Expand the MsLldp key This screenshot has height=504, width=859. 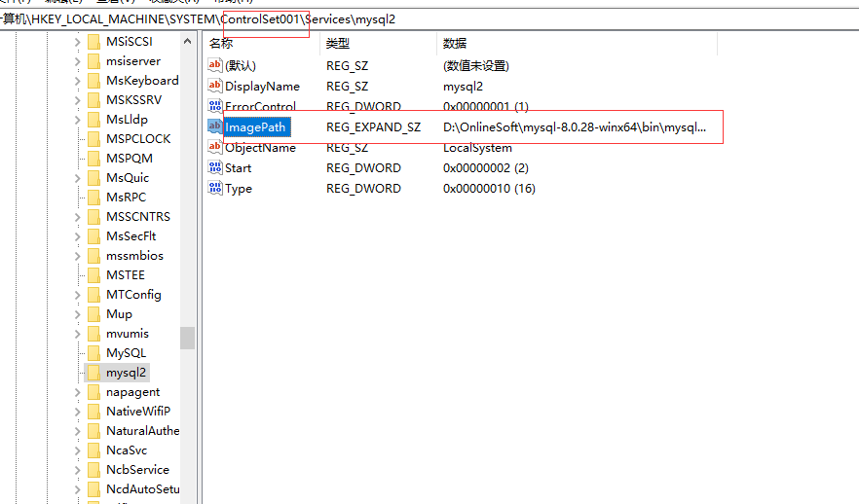click(x=77, y=120)
